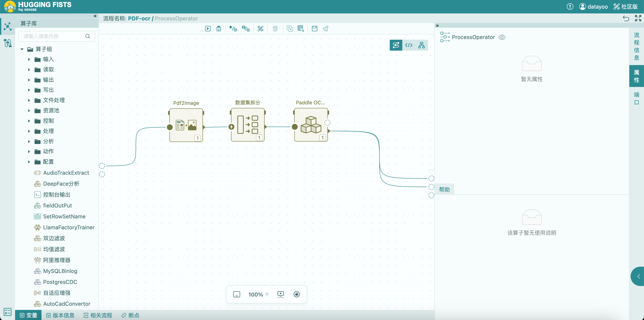
Task: Select the Paddle OCR node on canvas
Action: [311, 125]
